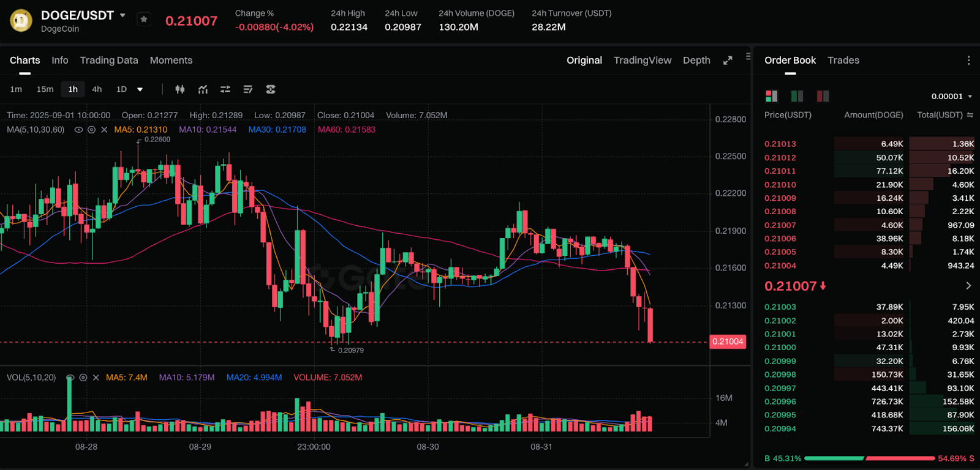Click the 08-30 date on time axis
This screenshot has height=470, width=980.
point(428,447)
